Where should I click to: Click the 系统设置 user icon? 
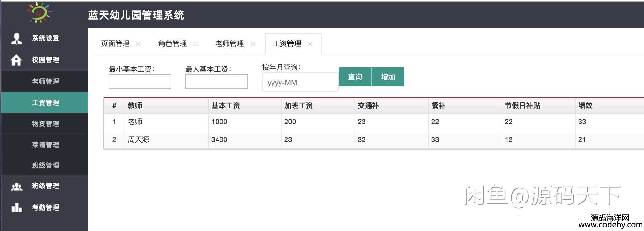(17, 38)
